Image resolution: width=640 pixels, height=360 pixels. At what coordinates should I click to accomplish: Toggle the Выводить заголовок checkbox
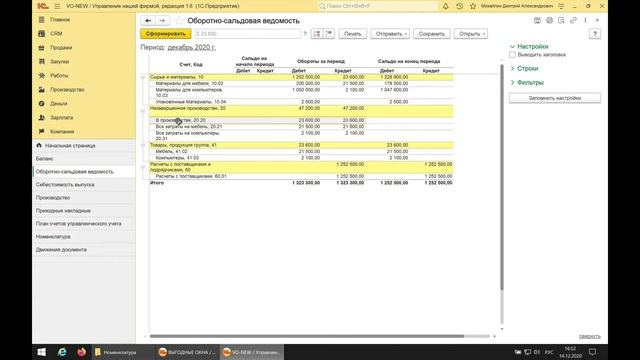pyautogui.click(x=512, y=55)
